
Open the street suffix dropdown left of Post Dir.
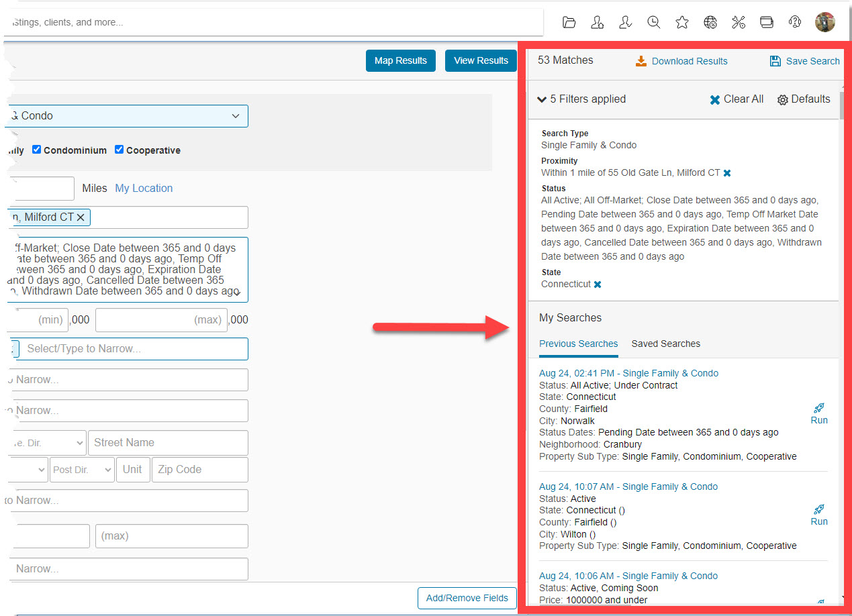27,470
